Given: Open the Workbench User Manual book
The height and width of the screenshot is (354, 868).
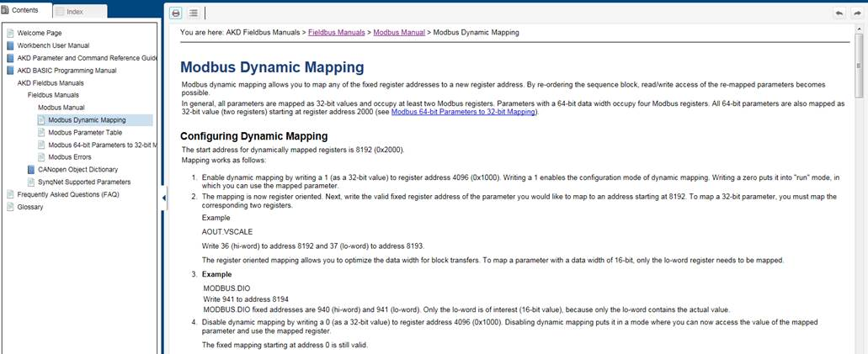Looking at the screenshot, I should (53, 45).
